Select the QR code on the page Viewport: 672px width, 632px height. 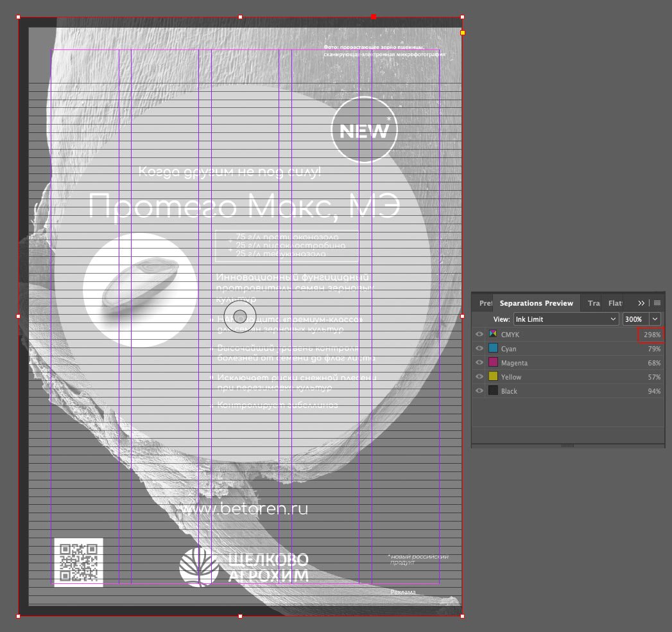(x=78, y=562)
